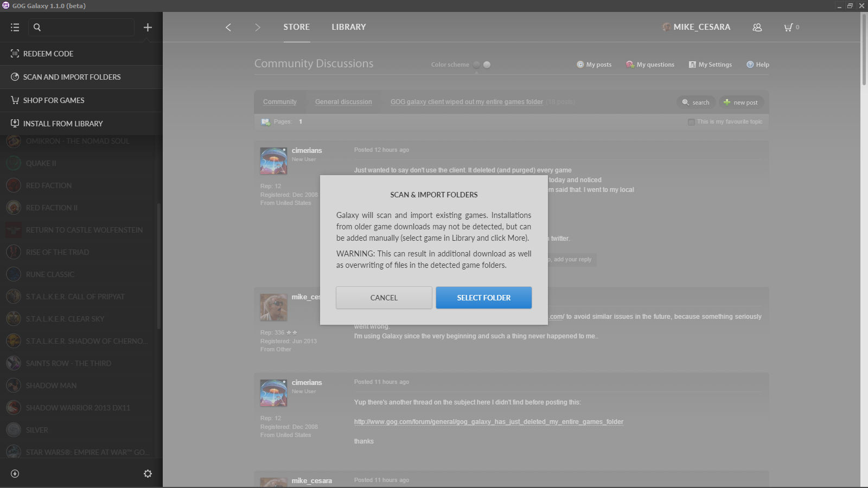Select SCAN AND IMPORT FOLDERS menu entry
This screenshot has height=488, width=868.
(81, 77)
